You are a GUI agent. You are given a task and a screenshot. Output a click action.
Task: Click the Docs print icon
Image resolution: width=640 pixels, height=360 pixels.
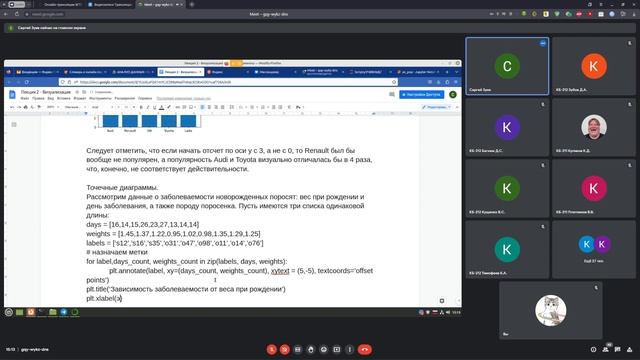[26, 107]
